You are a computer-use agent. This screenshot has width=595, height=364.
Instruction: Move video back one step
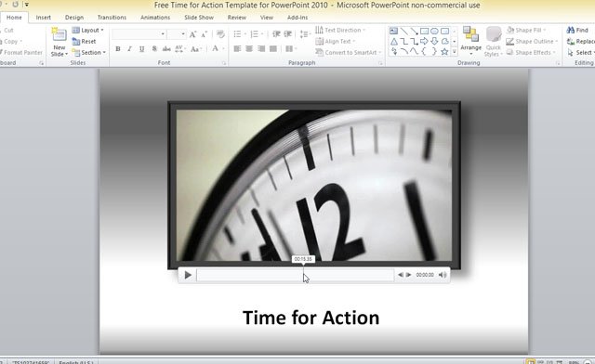pos(401,275)
